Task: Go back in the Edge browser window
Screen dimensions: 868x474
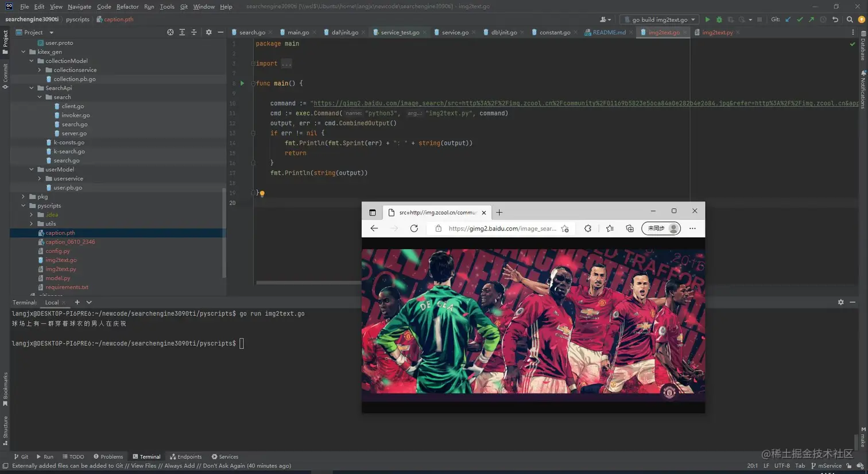Action: click(374, 229)
